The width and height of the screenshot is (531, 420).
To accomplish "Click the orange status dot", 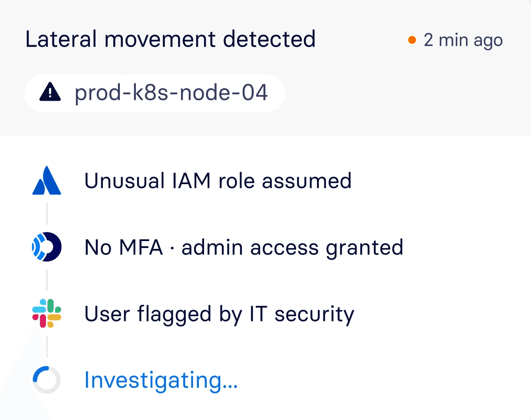I will (x=412, y=40).
